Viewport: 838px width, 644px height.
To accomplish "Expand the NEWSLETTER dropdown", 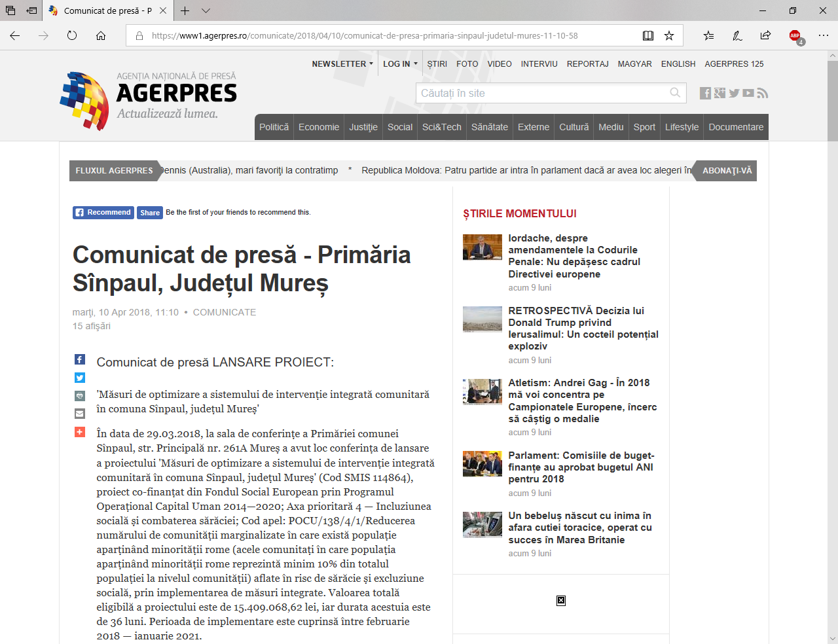I will click(342, 64).
